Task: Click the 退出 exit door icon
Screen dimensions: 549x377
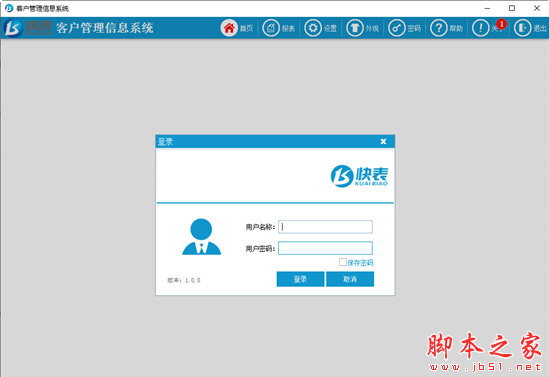Action: (522, 28)
